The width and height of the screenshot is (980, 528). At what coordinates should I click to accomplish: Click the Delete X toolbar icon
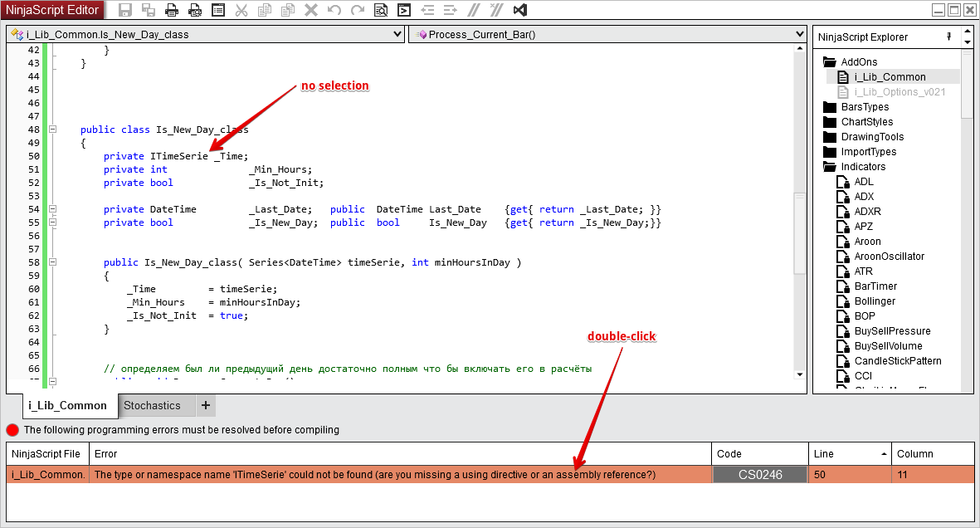(310, 10)
